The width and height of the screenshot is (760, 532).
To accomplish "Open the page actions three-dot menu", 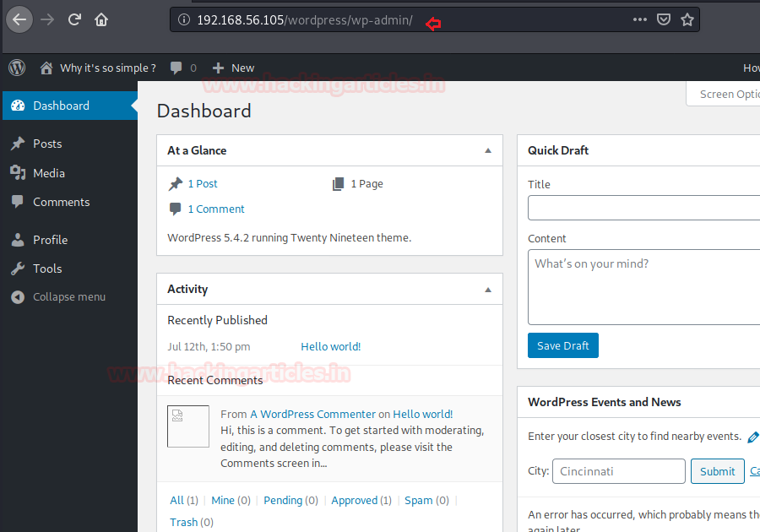I will pyautogui.click(x=640, y=19).
